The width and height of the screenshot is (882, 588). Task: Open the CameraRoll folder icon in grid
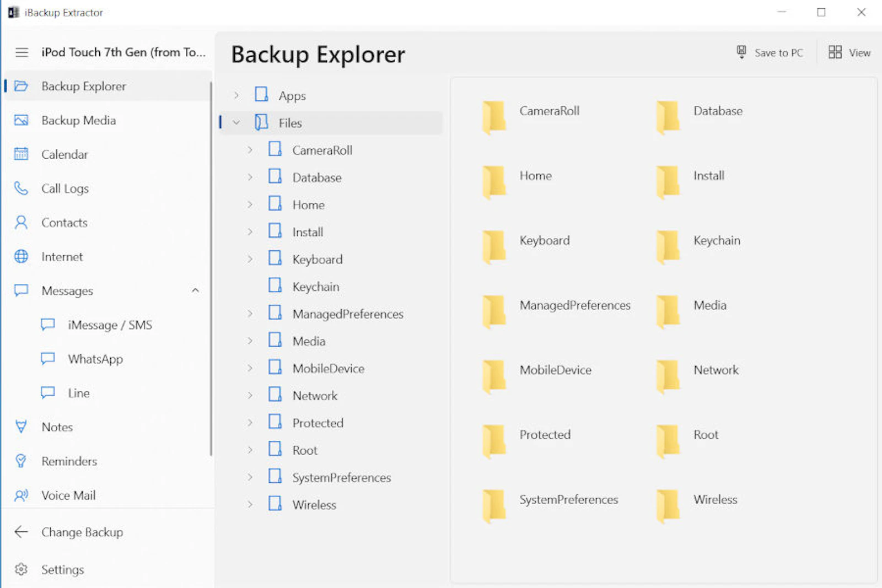pos(494,117)
